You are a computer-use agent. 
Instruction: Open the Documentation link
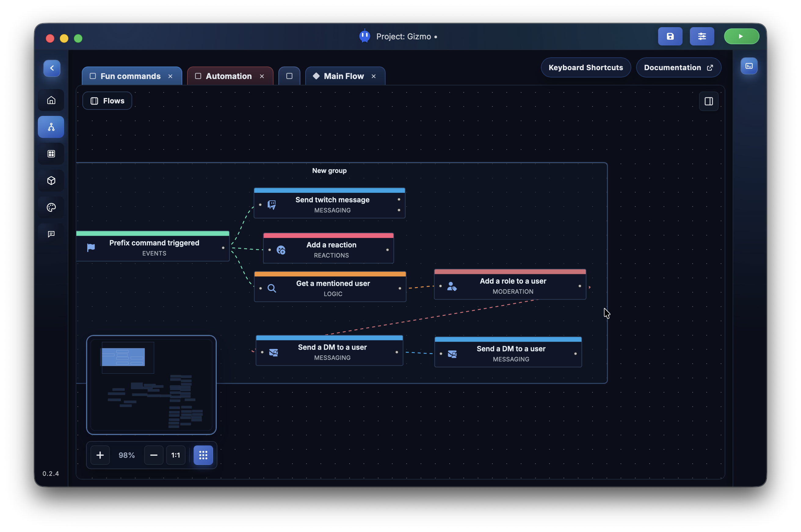point(678,67)
